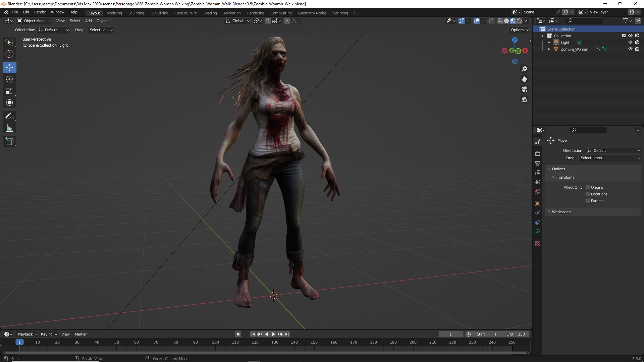Open the header Orientation Default dropdown
Viewport: 644px width, 362px height.
[x=53, y=30]
